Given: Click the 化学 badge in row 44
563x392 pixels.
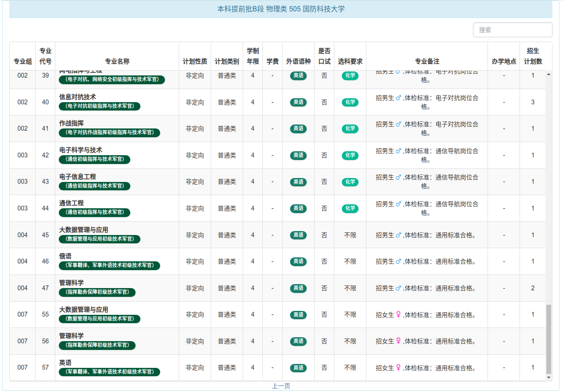Looking at the screenshot, I should pyautogui.click(x=350, y=208).
